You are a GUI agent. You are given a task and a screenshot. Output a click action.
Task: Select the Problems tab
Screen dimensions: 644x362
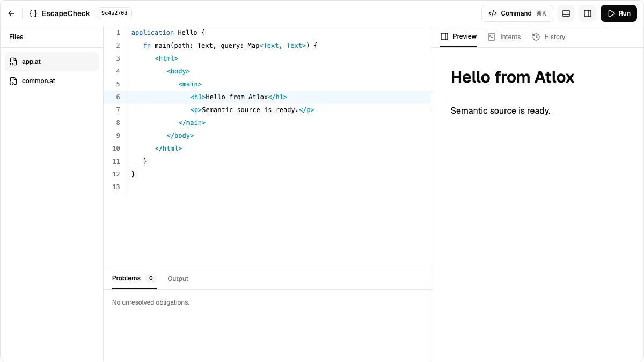134,278
